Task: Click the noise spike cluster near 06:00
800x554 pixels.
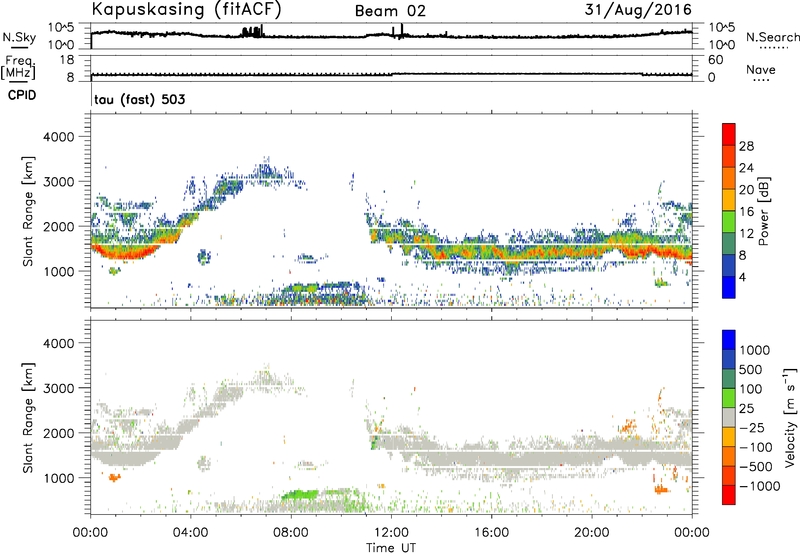Action: [x=253, y=32]
